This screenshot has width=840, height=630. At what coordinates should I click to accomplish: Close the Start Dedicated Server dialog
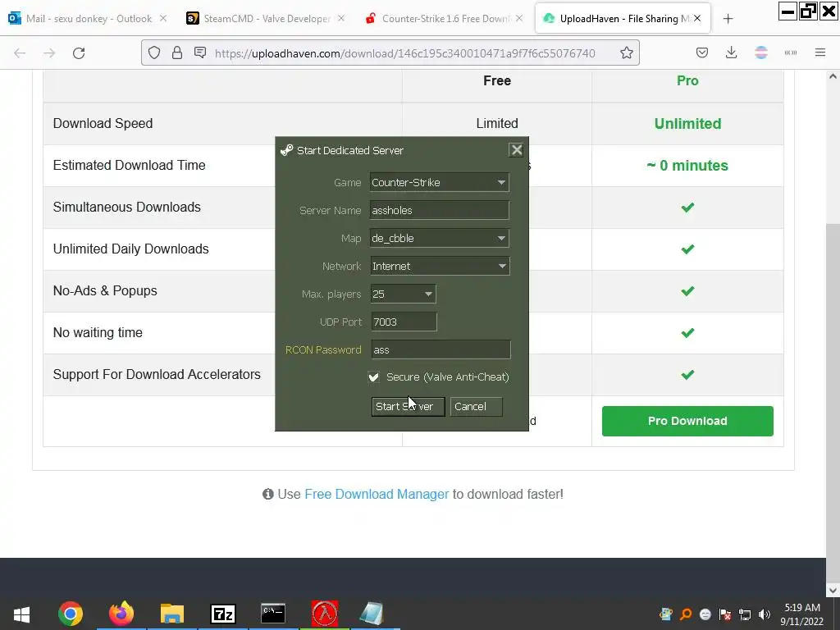(x=517, y=150)
